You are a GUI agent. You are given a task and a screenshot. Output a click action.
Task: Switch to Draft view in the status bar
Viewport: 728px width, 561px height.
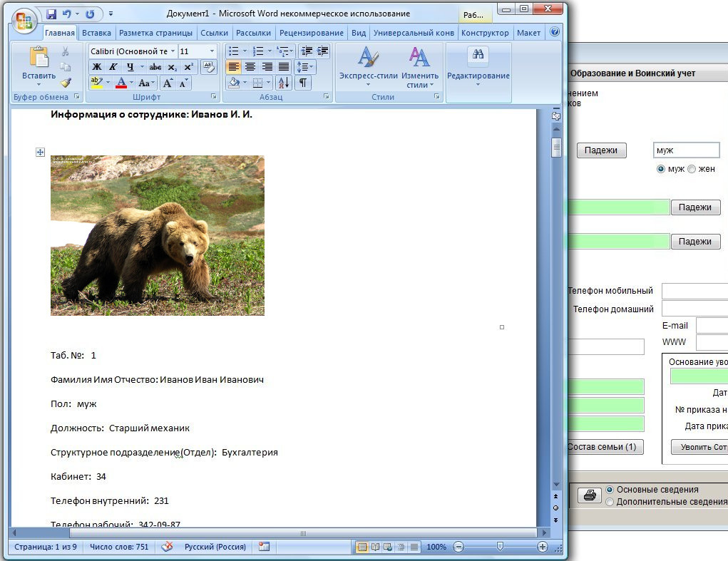point(414,547)
